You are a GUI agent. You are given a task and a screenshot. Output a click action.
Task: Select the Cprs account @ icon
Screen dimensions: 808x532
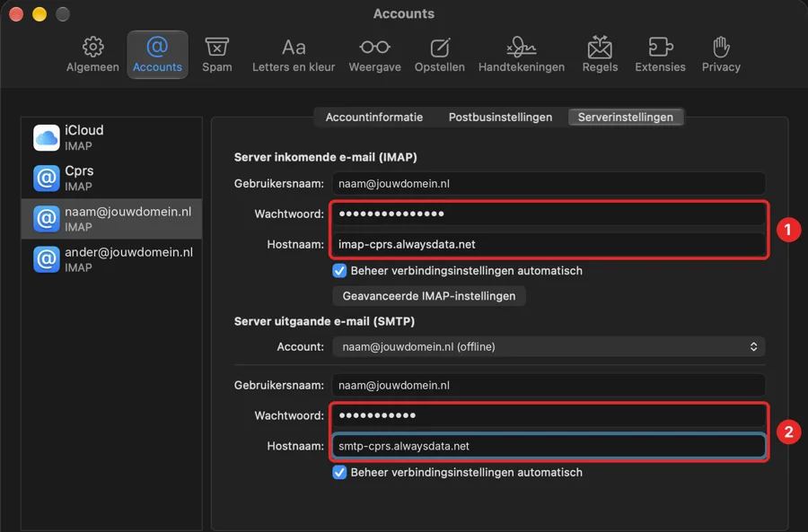click(x=47, y=179)
